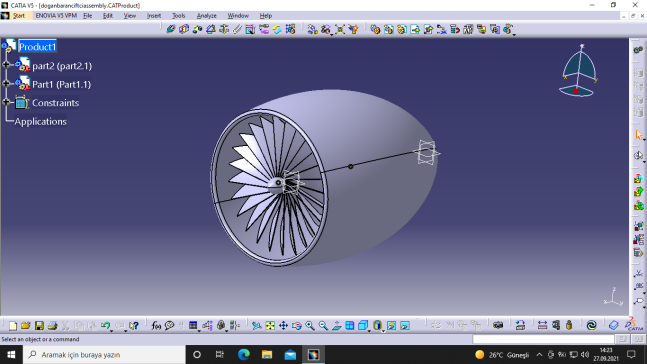Image resolution: width=647 pixels, height=364 pixels.
Task: Open the Snap tool dropdown arrow
Action: click(x=332, y=35)
